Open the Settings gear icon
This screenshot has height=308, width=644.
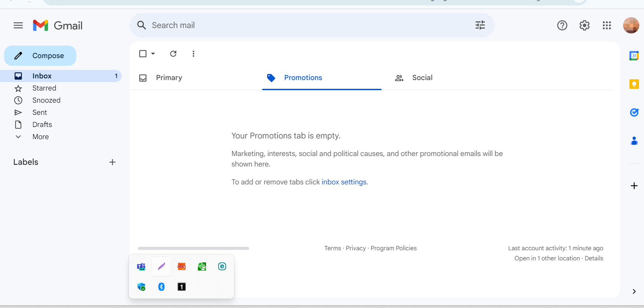click(x=584, y=25)
